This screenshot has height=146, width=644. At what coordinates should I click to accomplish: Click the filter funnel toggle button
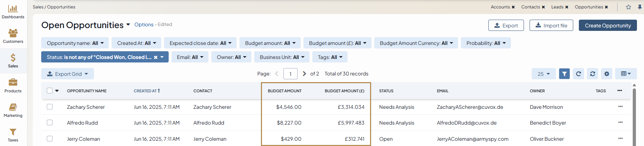tap(564, 74)
